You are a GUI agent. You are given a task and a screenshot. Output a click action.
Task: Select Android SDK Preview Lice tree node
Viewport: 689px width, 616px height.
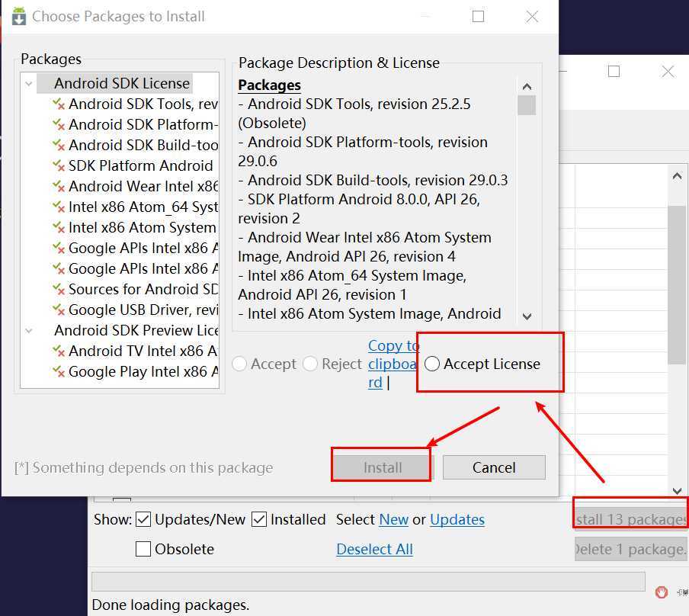click(136, 331)
